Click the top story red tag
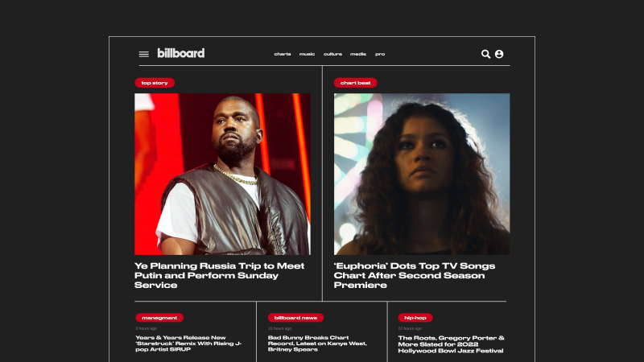The height and width of the screenshot is (362, 644). tap(155, 83)
